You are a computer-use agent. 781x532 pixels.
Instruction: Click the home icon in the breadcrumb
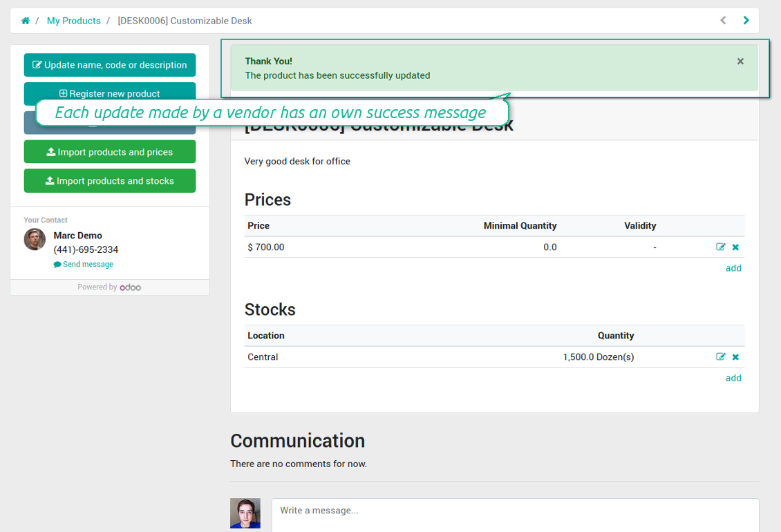point(26,21)
